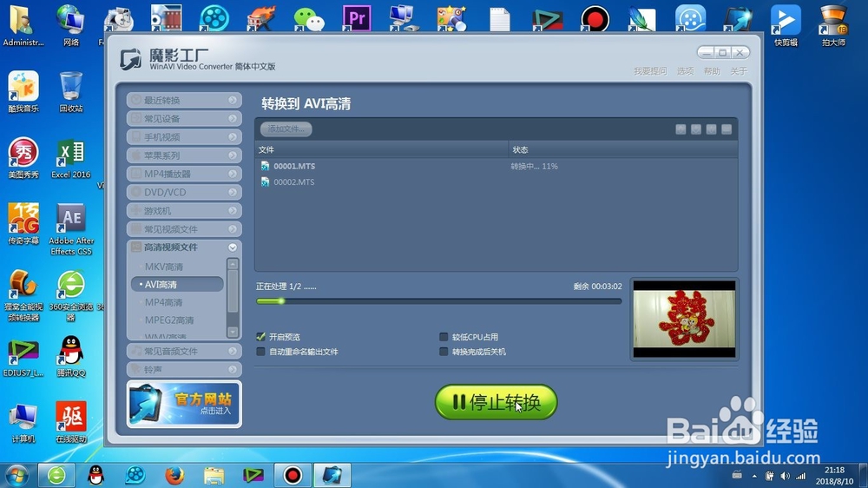Open the 在线驱动 desktop icon

click(x=71, y=423)
